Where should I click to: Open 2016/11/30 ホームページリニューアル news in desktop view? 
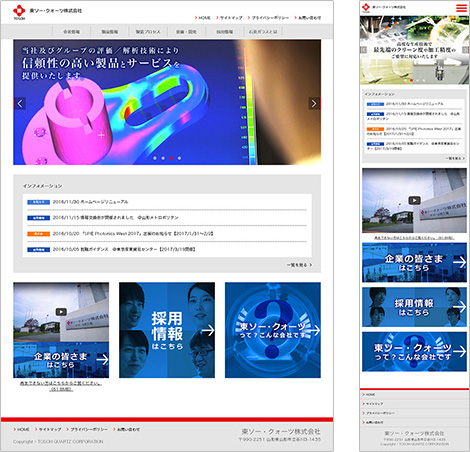pos(90,202)
